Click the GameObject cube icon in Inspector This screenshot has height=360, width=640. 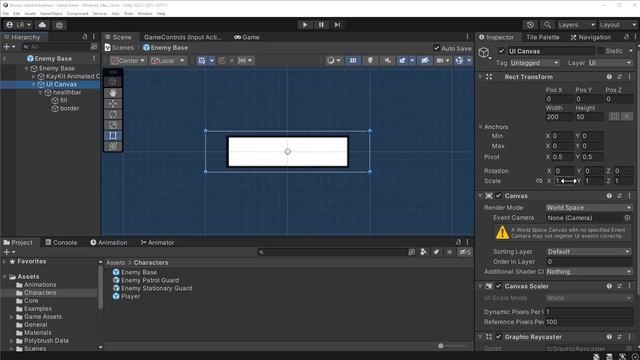click(484, 53)
